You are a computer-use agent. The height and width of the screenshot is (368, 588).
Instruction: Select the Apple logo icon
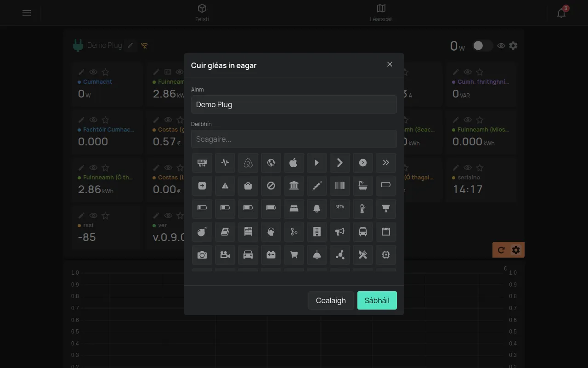294,162
